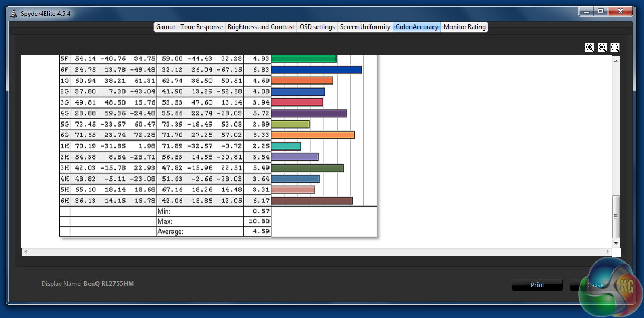Click the blue 2G color bar
This screenshot has height=318, width=644.
(x=298, y=91)
